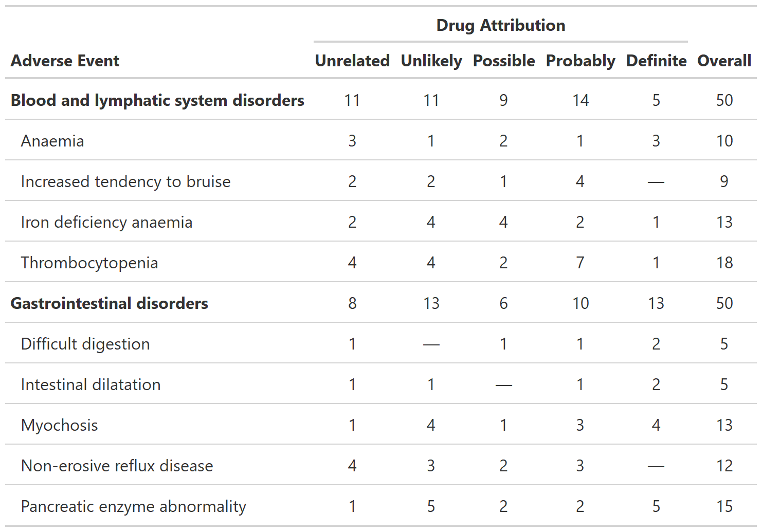Click the Overall column header
This screenshot has width=762, height=532.
click(x=724, y=61)
